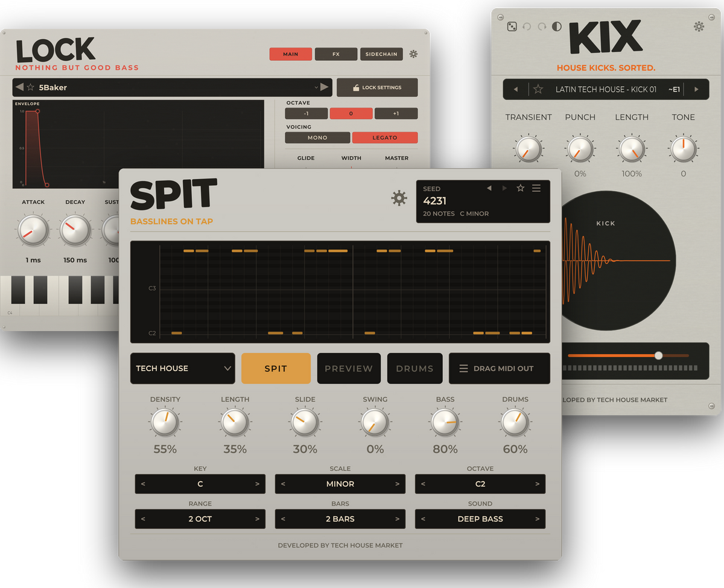Go to previous seed in SPIT
This screenshot has width=724, height=588.
coord(490,188)
